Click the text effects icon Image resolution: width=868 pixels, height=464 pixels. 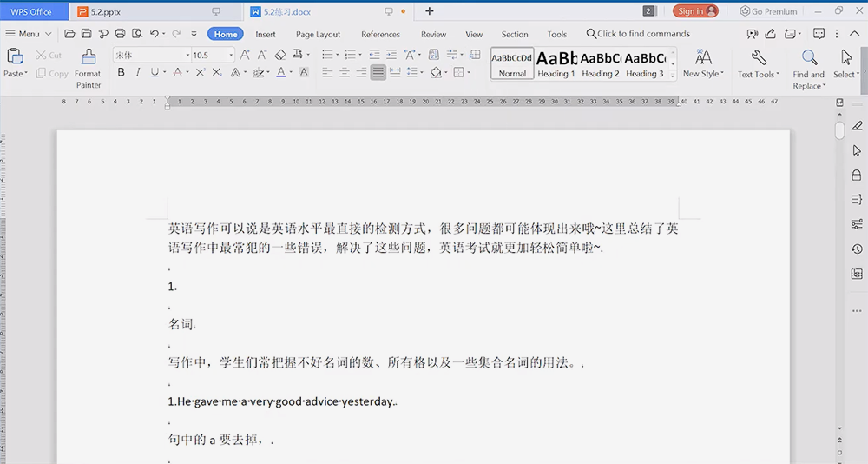(x=236, y=72)
